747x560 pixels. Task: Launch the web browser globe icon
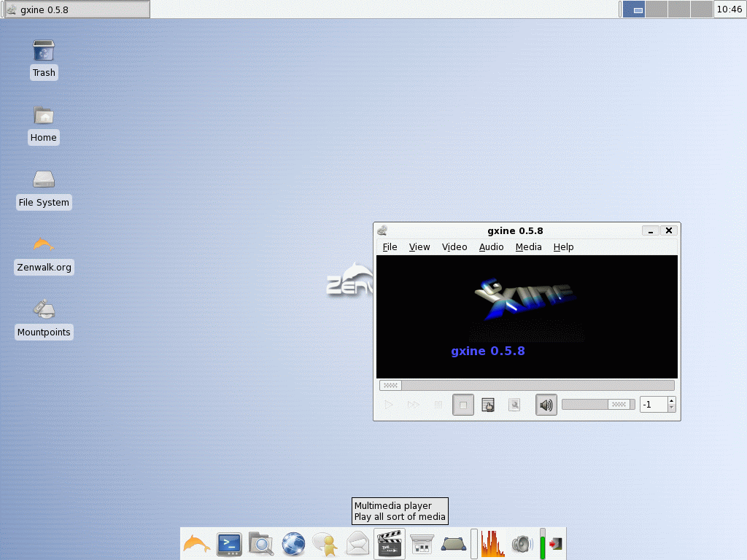click(293, 544)
